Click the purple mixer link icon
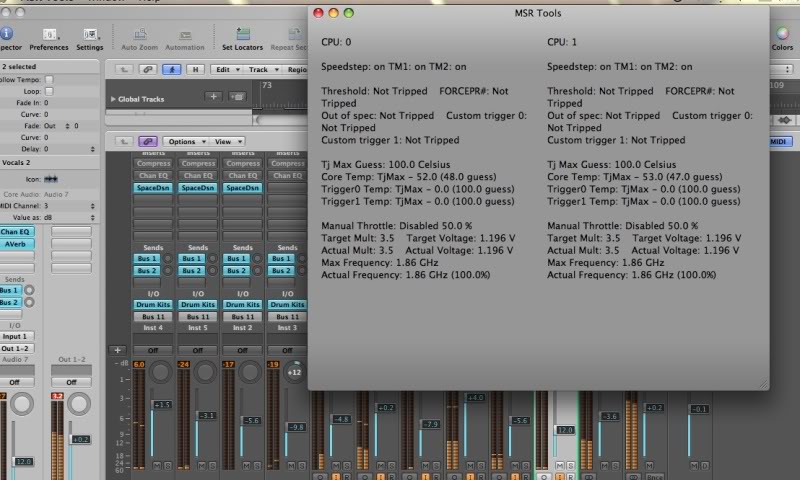Viewport: 800px width, 480px height. pyautogui.click(x=148, y=141)
